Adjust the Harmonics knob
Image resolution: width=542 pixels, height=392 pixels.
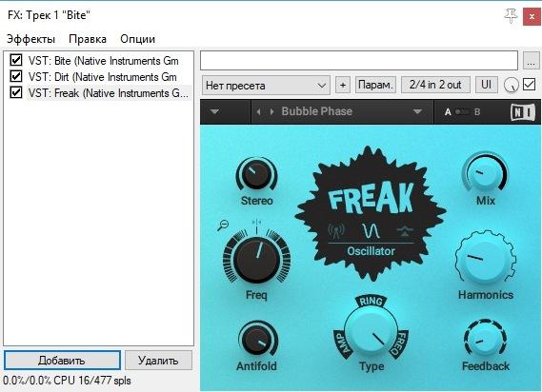pos(485,259)
